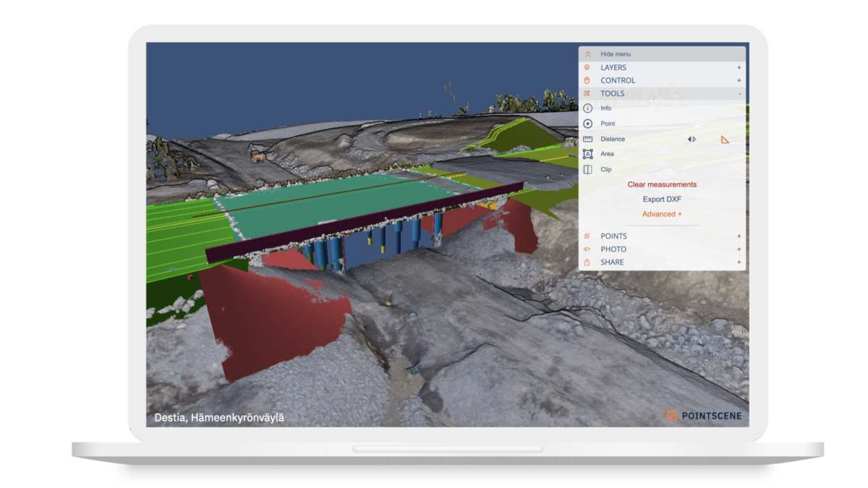This screenshot has height=488, width=868.
Task: Expand the PHOTO section with its plus sign
Action: (x=739, y=249)
